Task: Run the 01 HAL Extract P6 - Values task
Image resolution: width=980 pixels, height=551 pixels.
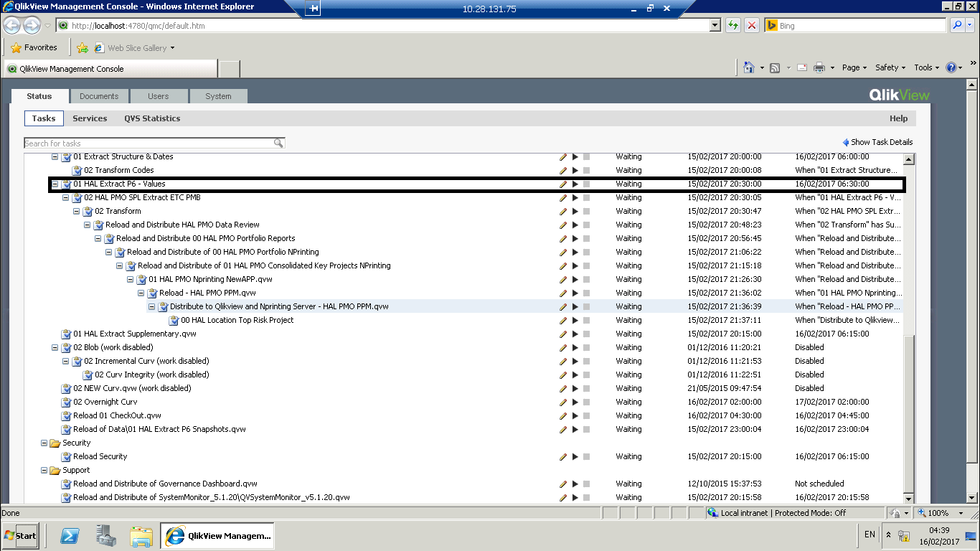Action: coord(575,184)
